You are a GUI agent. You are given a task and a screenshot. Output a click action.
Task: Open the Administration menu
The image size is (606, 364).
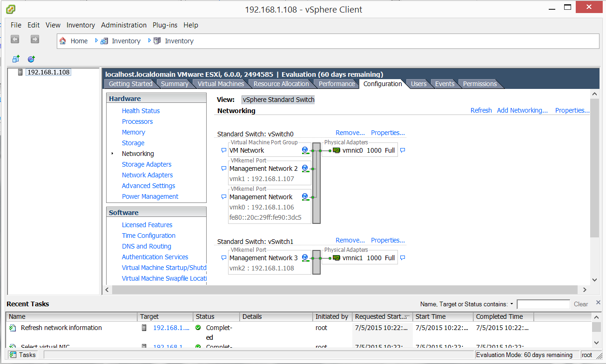[124, 25]
